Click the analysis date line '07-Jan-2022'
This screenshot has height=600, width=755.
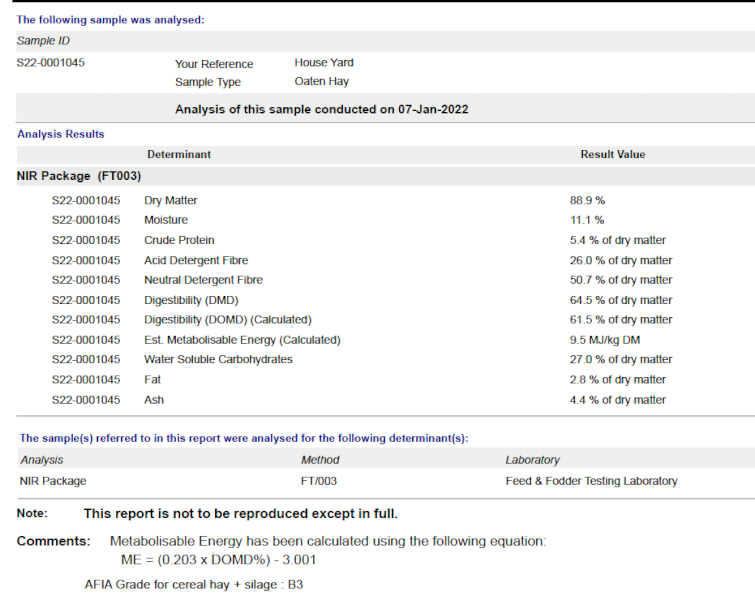click(x=321, y=109)
